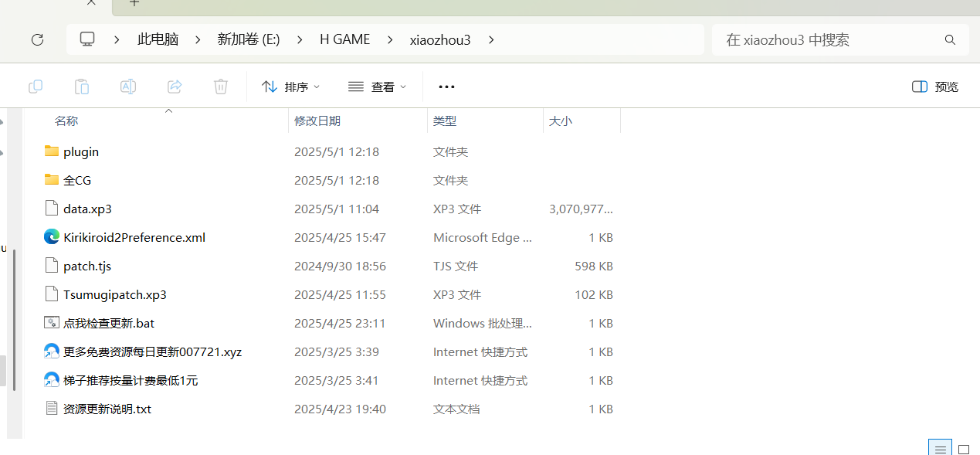980x455 pixels.
Task: Toggle the 预览 preview pane
Action: (934, 87)
